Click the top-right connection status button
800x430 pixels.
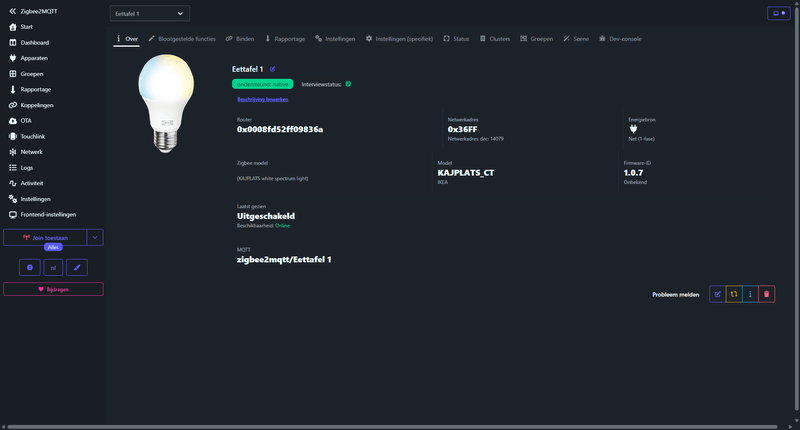point(779,13)
